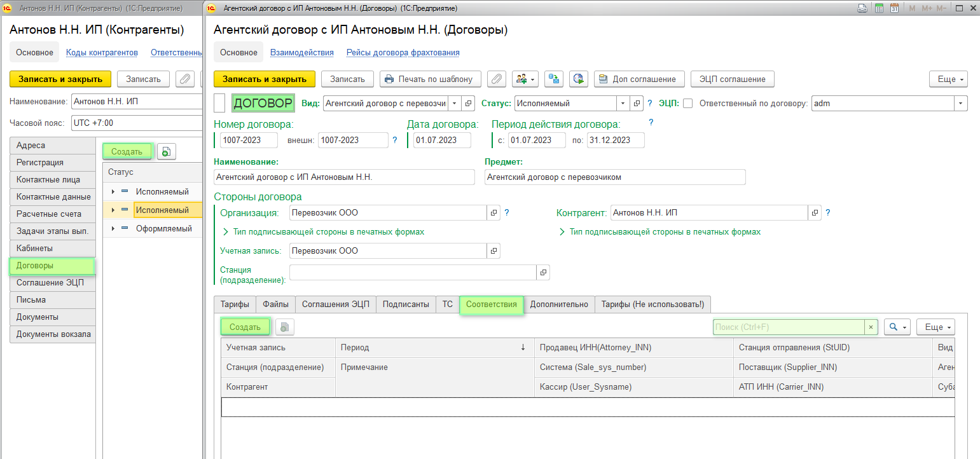Viewport: 980px width, 459px height.
Task: Open the calculator icon in title bar
Action: point(879,8)
